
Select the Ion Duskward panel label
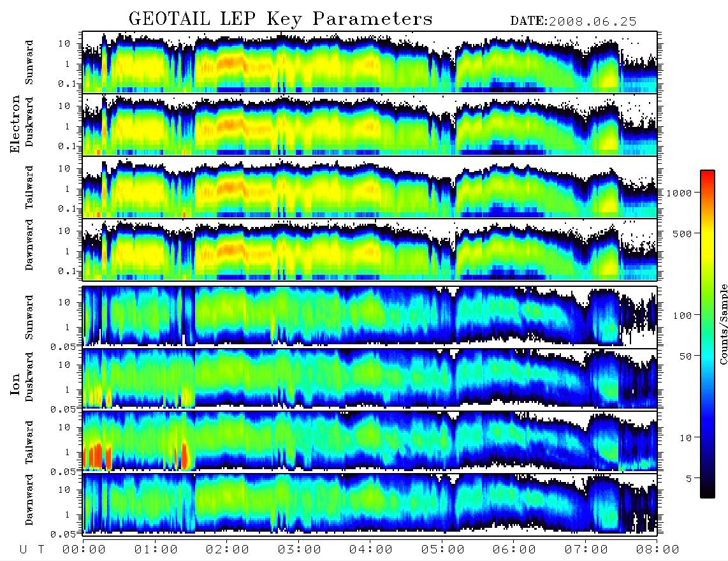pyautogui.click(x=29, y=377)
